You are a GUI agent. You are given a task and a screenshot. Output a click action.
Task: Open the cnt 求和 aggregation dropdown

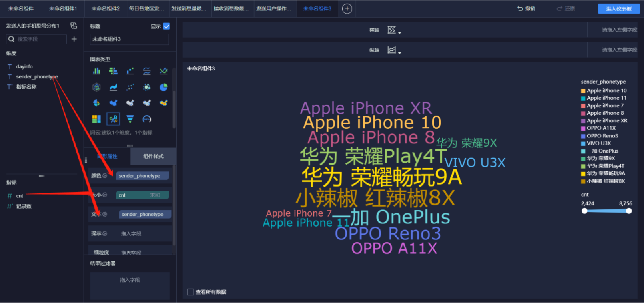click(x=155, y=195)
